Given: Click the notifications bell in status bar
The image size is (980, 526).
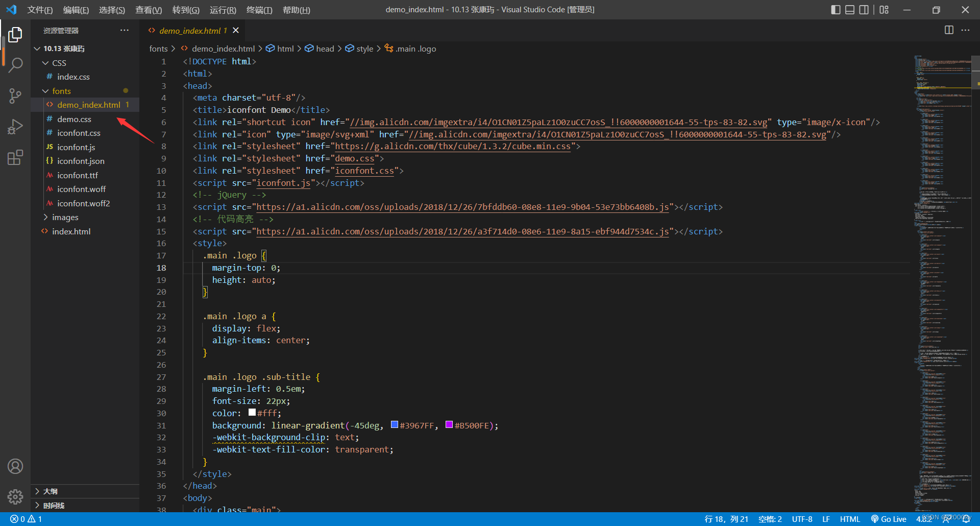Looking at the screenshot, I should [966, 519].
